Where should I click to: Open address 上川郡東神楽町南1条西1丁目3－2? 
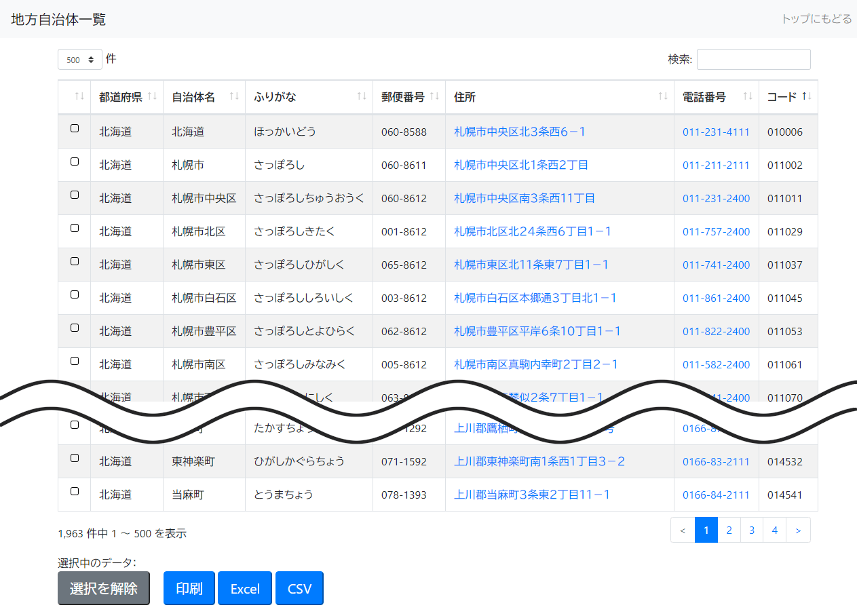pos(539,461)
